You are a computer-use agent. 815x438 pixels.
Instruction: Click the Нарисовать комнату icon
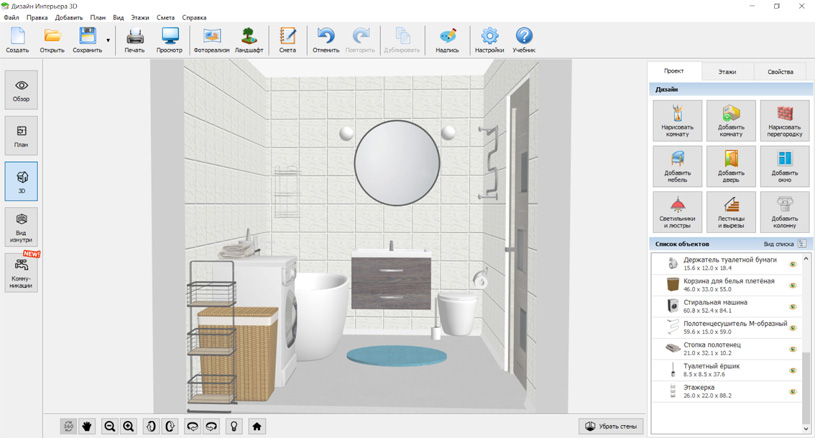pyautogui.click(x=677, y=120)
